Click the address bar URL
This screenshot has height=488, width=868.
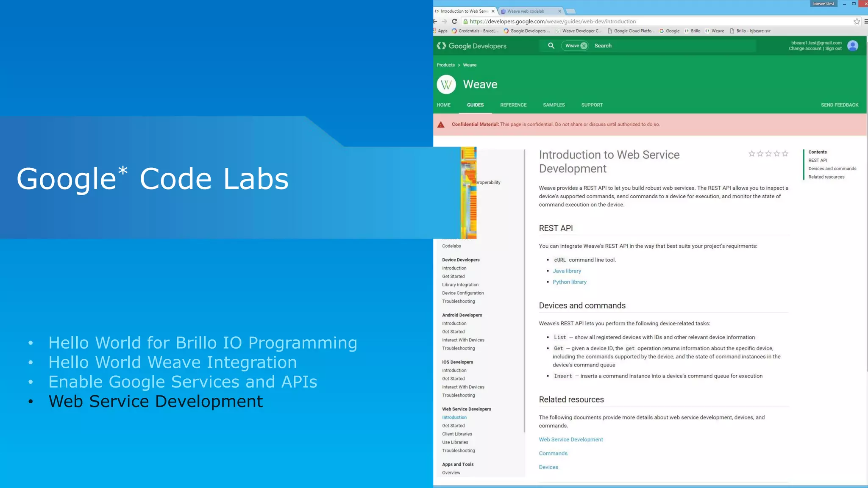pyautogui.click(x=553, y=22)
